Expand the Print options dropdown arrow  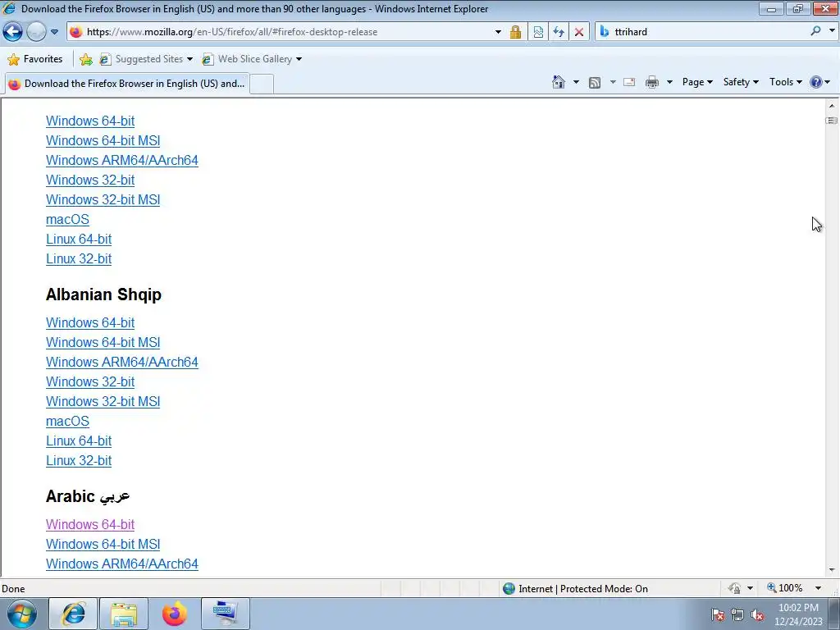coord(669,82)
